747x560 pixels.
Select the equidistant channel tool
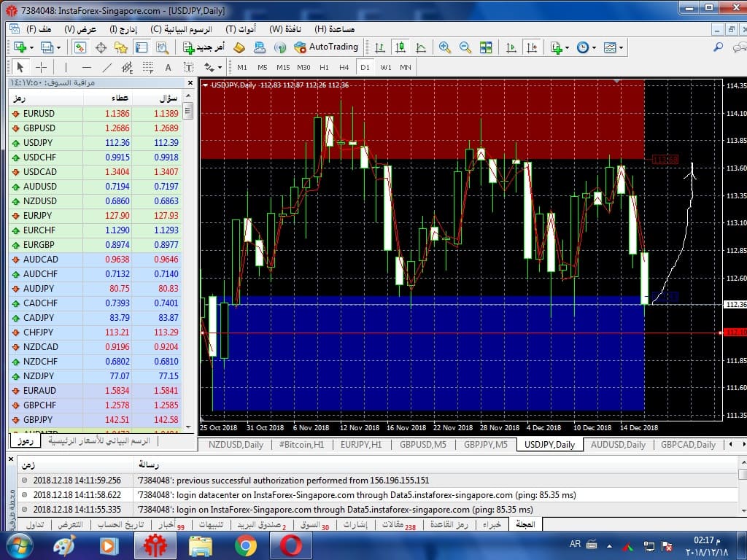pos(127,67)
